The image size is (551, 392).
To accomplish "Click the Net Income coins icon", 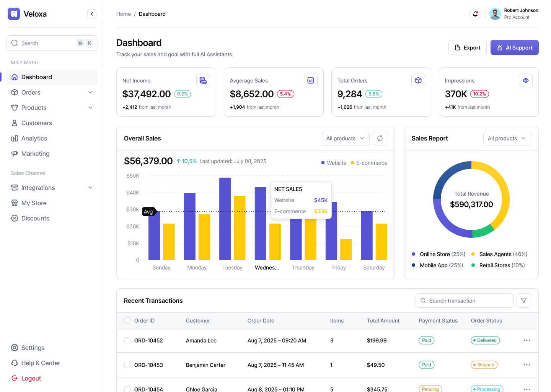I will pyautogui.click(x=203, y=80).
